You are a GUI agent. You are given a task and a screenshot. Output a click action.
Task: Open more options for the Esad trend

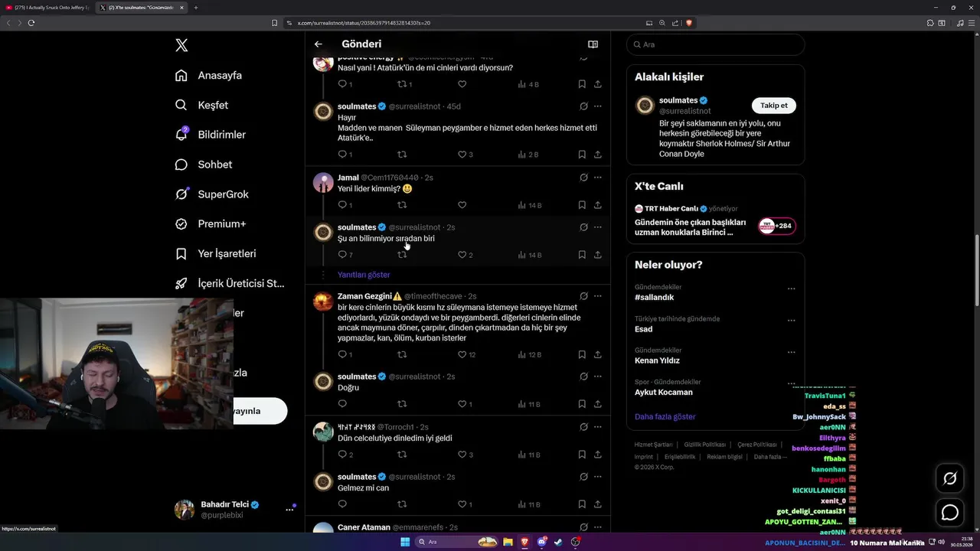click(x=791, y=321)
